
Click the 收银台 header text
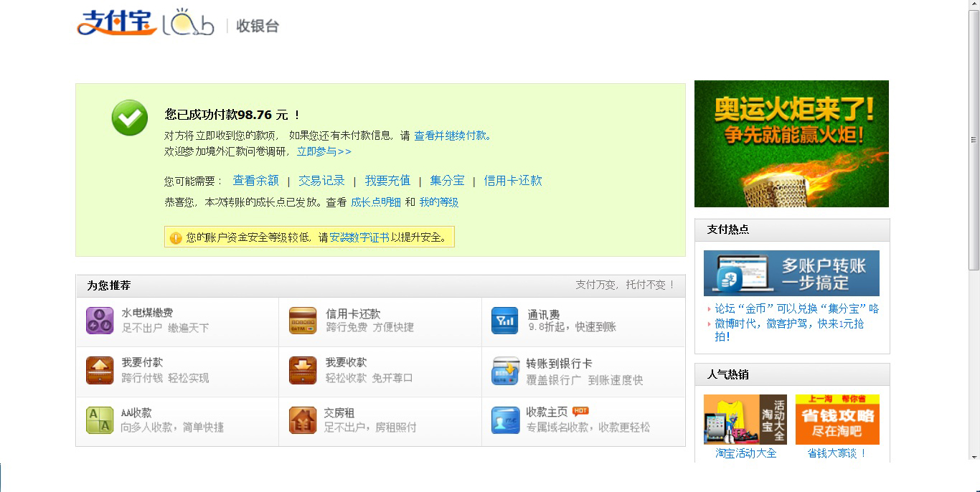258,26
